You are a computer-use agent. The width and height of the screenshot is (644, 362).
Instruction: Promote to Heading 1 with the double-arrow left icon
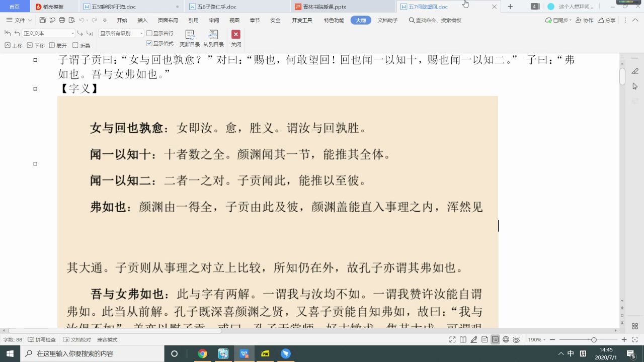point(8,33)
